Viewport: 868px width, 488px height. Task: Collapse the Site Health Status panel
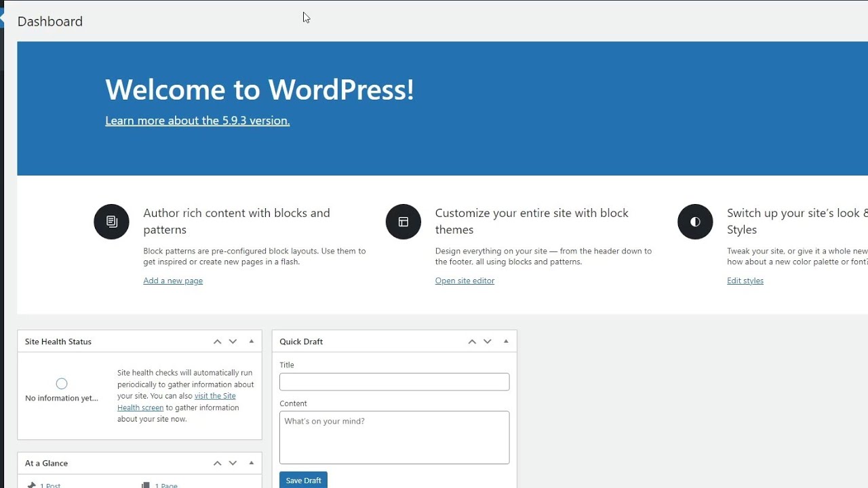(x=252, y=342)
